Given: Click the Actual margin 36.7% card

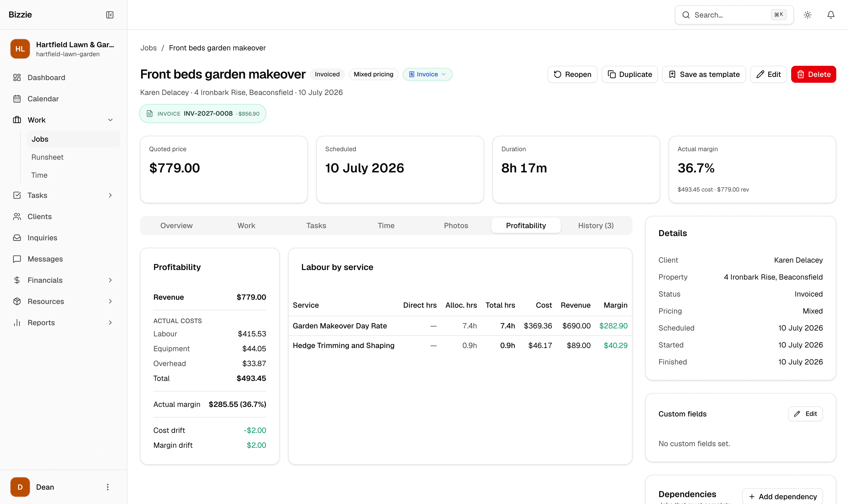Looking at the screenshot, I should [x=752, y=170].
